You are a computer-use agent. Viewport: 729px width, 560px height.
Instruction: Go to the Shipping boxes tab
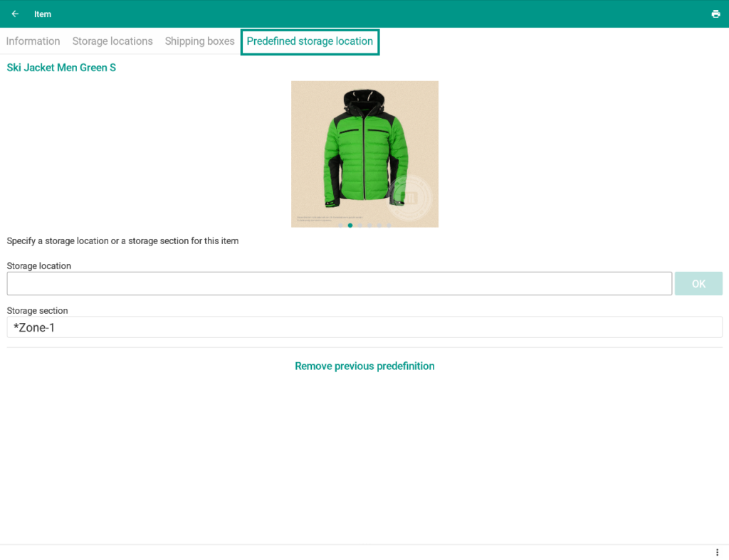tap(199, 41)
